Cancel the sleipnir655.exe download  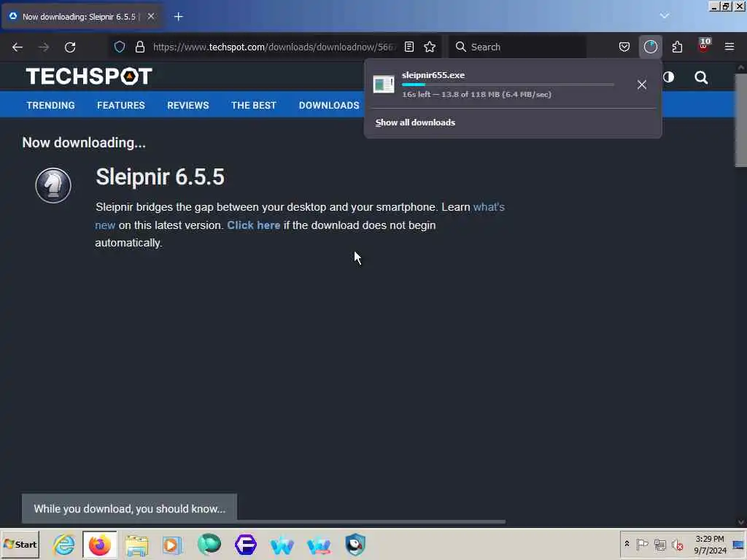click(x=642, y=85)
